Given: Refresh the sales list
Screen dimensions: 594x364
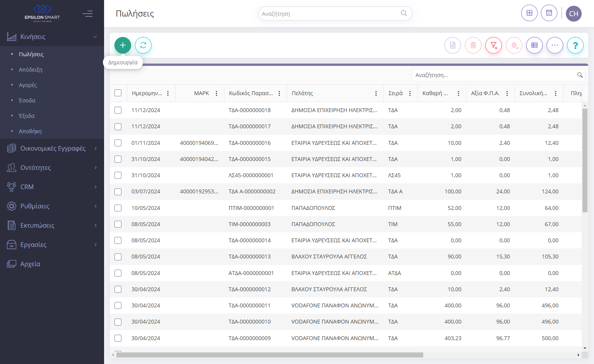Looking at the screenshot, I should [x=143, y=45].
